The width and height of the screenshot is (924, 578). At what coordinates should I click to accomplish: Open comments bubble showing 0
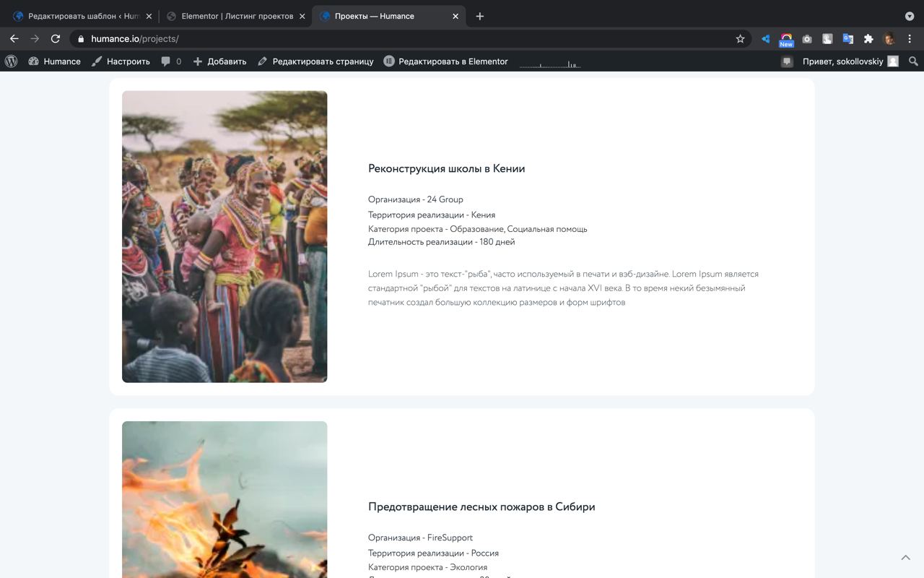(x=171, y=61)
